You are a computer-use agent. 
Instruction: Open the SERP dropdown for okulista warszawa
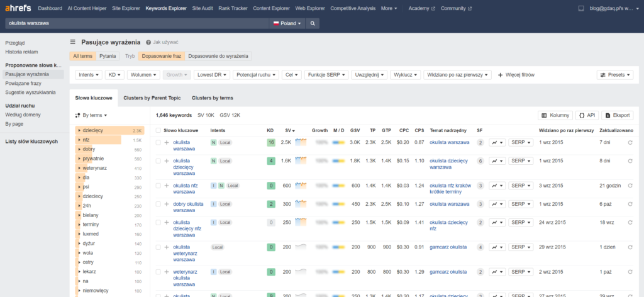point(521,143)
